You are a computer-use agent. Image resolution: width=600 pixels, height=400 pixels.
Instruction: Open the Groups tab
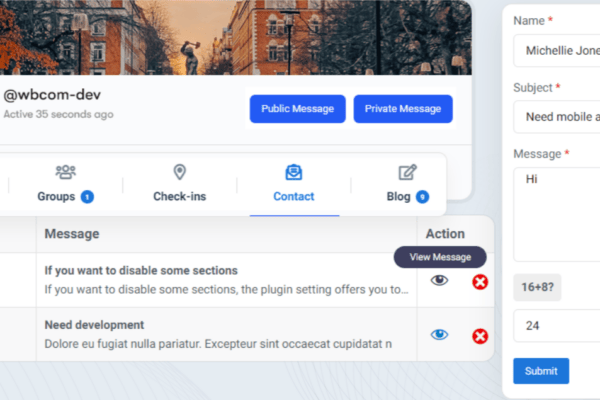[x=56, y=196]
